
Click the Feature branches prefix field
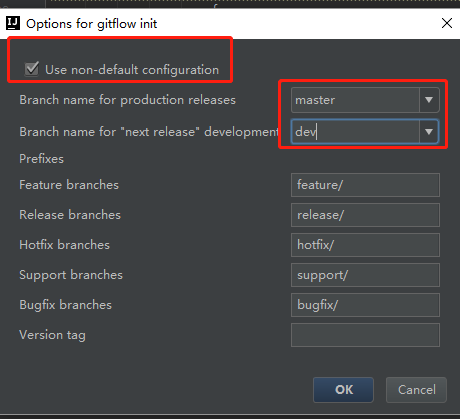pos(365,185)
